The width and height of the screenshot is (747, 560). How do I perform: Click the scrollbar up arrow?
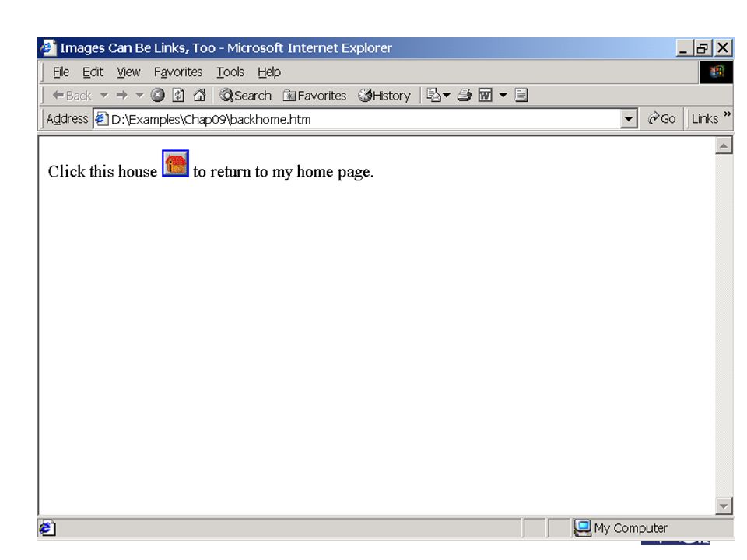(x=724, y=145)
